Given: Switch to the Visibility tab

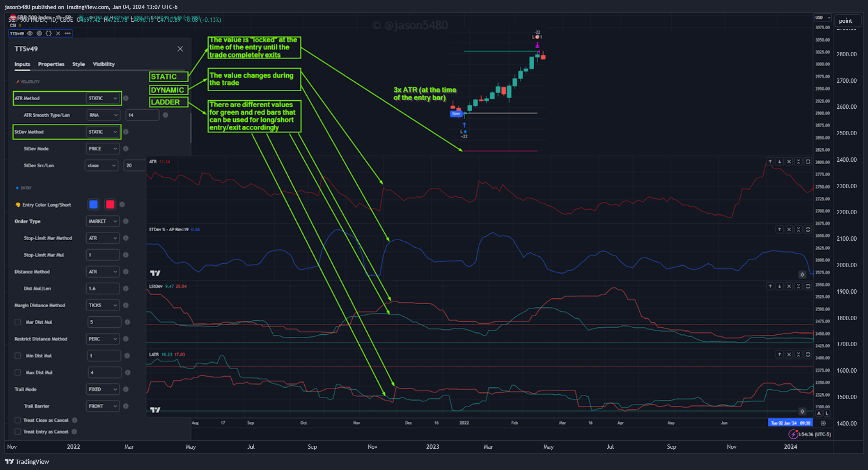Looking at the screenshot, I should click(x=104, y=64).
